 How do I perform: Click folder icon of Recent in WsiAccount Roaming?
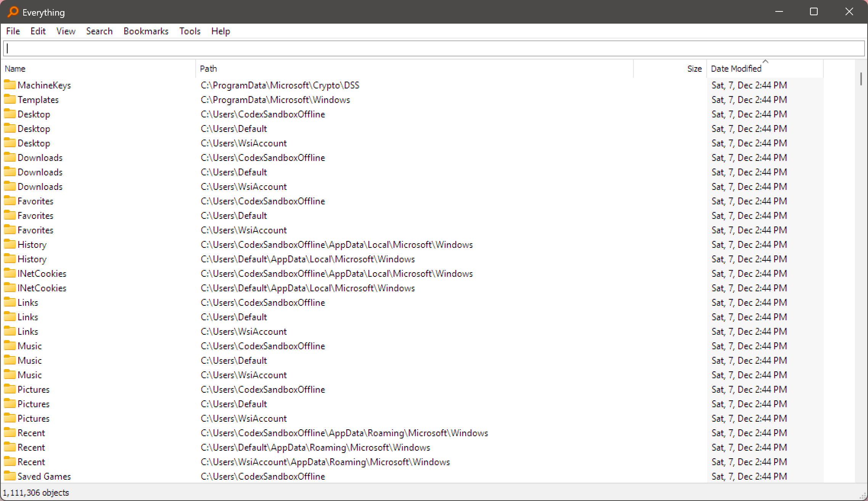pyautogui.click(x=10, y=461)
